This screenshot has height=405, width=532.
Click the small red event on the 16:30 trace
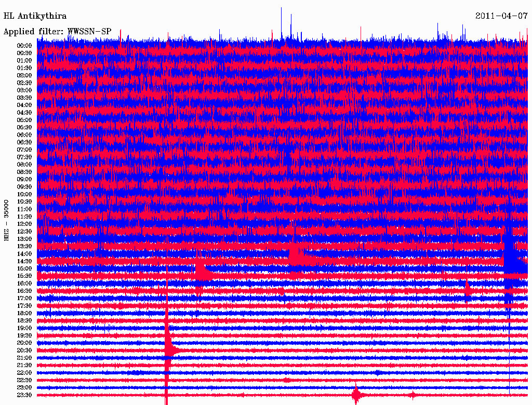point(468,291)
